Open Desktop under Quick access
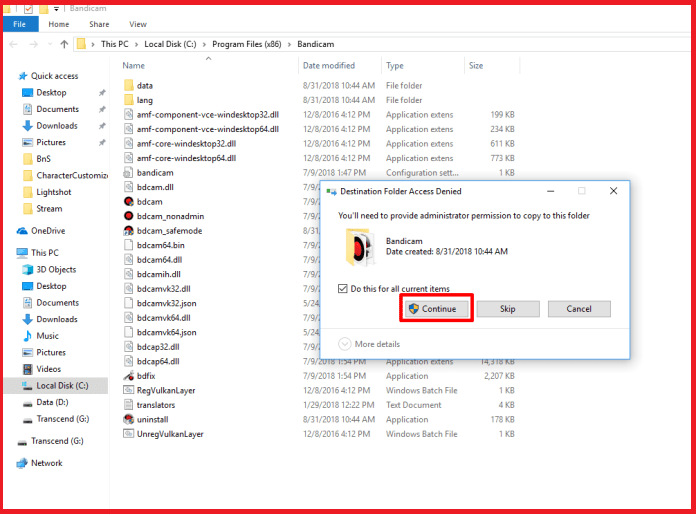Image resolution: width=696 pixels, height=515 pixels. click(x=51, y=92)
